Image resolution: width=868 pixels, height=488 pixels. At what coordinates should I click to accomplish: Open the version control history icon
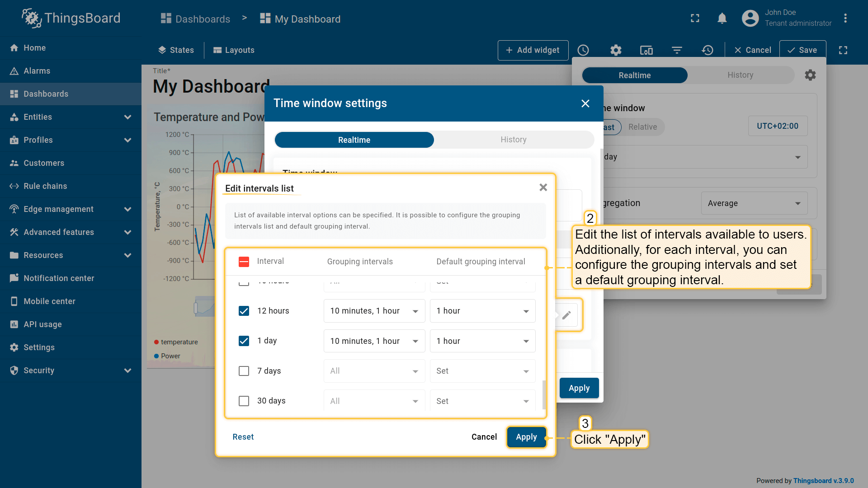(x=708, y=50)
